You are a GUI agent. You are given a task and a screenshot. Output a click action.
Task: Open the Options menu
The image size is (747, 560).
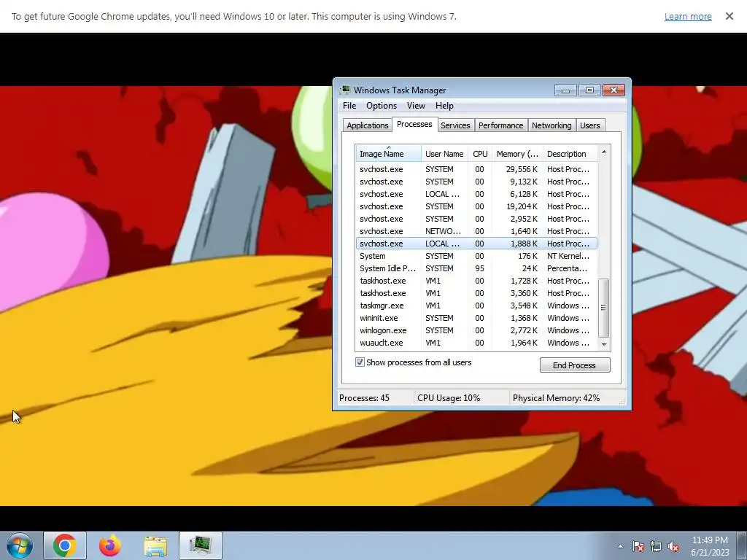click(381, 106)
